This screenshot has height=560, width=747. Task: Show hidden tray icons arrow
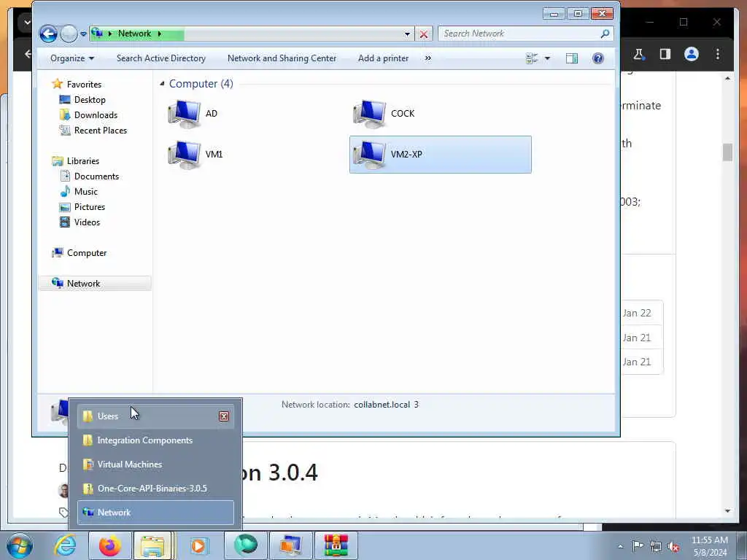point(620,546)
